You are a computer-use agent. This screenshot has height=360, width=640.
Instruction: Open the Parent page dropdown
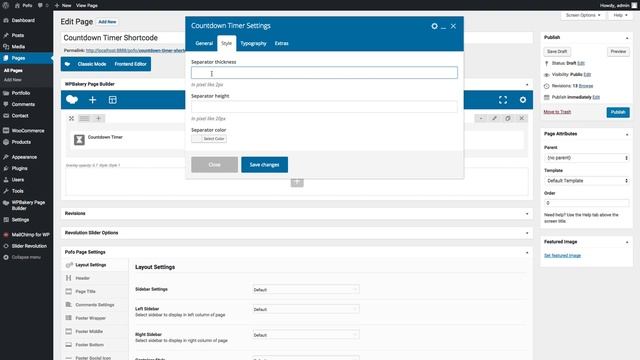coord(587,158)
